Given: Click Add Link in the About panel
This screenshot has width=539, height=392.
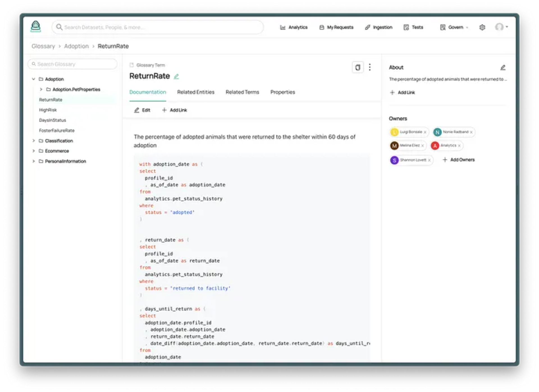Looking at the screenshot, I should [402, 92].
